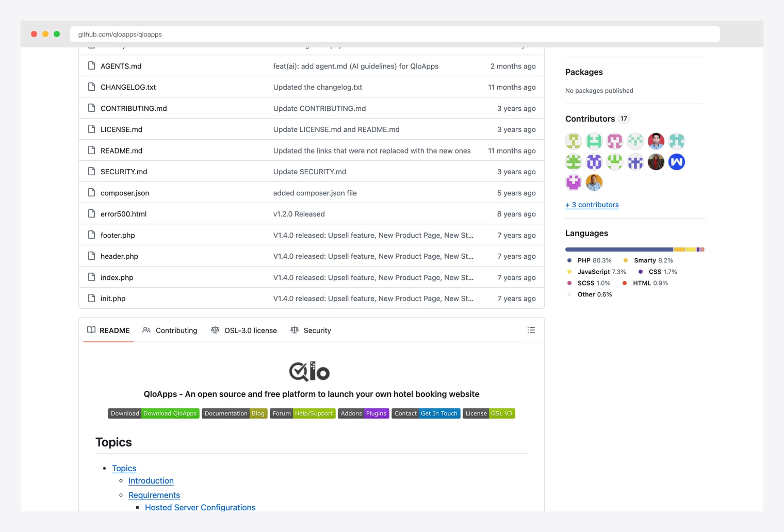Open the AGENTS.md file name

(x=121, y=66)
